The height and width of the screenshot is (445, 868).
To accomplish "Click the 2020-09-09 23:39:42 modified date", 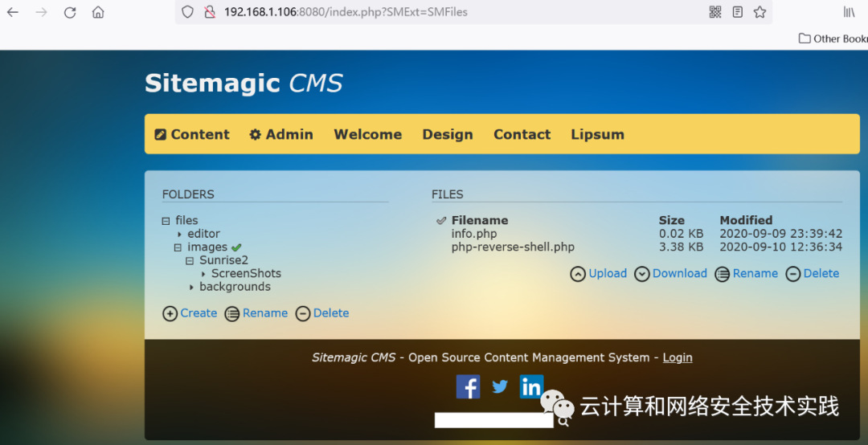I will [x=780, y=234].
